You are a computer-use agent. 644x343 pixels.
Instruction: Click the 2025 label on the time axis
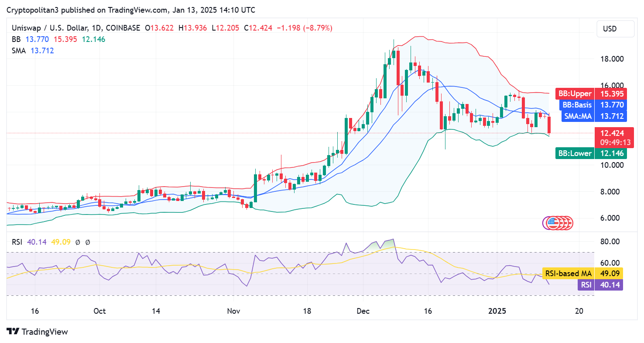click(x=497, y=311)
